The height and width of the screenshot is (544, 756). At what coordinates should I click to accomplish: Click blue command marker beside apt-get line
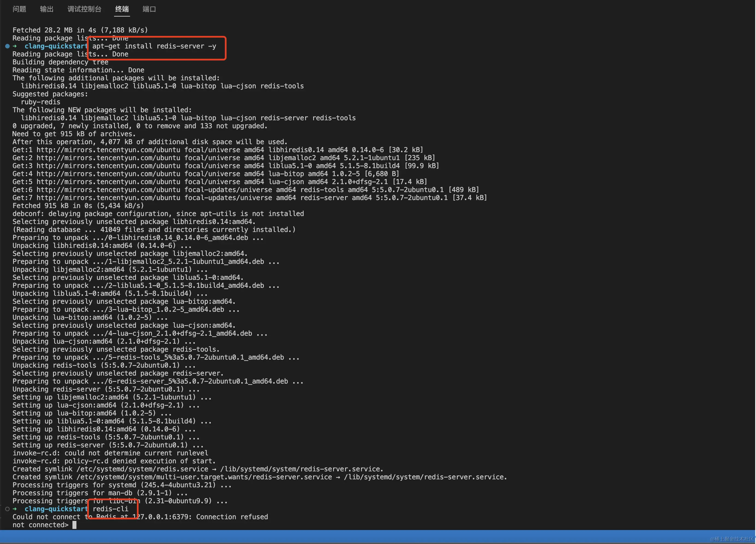click(7, 46)
